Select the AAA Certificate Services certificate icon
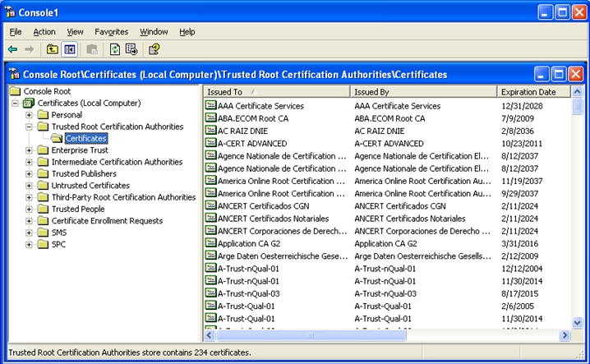The height and width of the screenshot is (364, 590). coord(210,106)
